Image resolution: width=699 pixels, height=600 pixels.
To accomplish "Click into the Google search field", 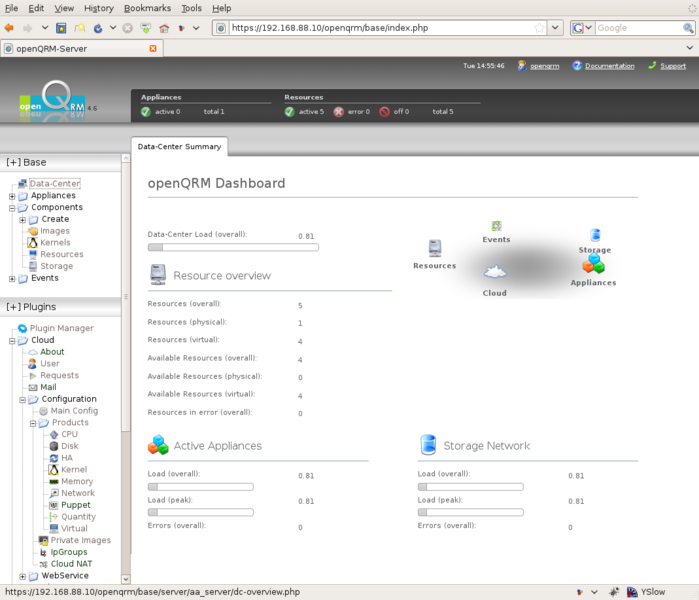I will (x=638, y=28).
